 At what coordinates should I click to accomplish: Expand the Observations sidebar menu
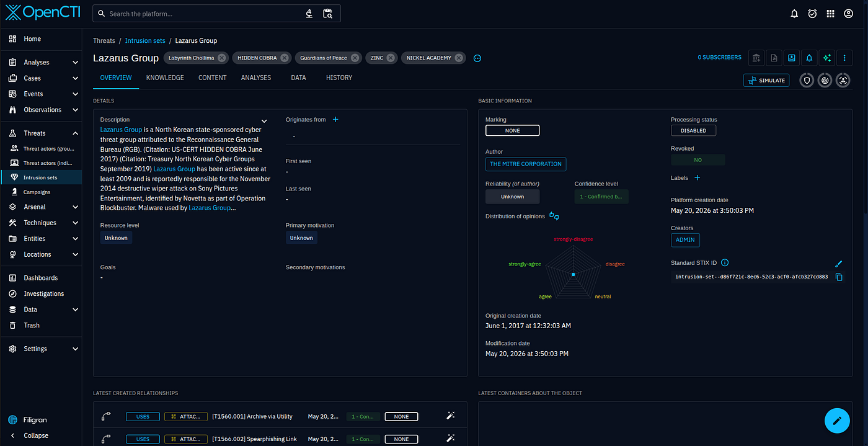click(75, 110)
